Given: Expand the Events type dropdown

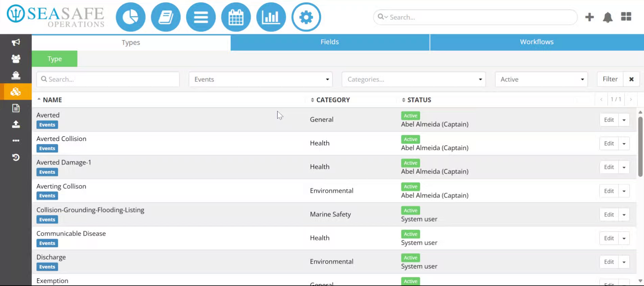Looking at the screenshot, I should tap(260, 80).
